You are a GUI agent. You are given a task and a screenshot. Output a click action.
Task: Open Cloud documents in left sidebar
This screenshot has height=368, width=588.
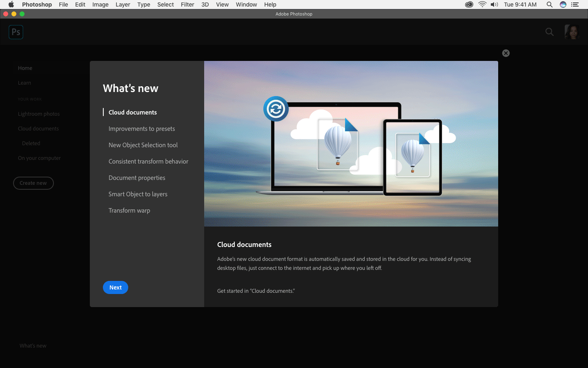point(38,129)
